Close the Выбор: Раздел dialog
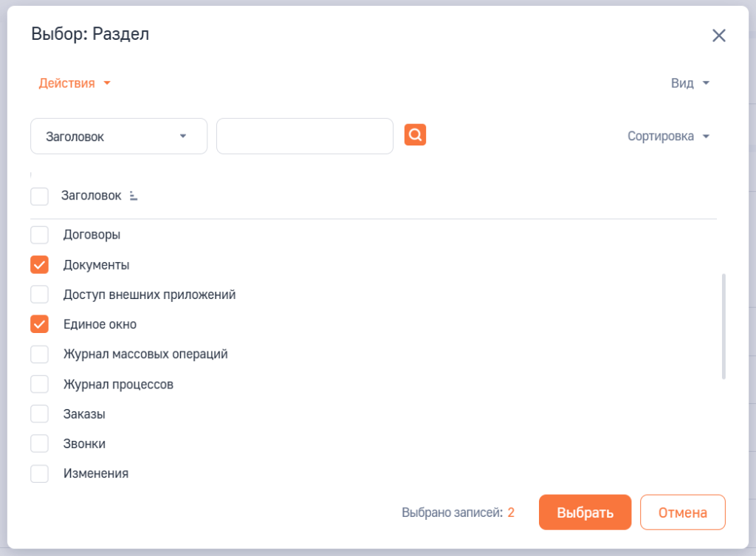The width and height of the screenshot is (756, 556). tap(718, 35)
